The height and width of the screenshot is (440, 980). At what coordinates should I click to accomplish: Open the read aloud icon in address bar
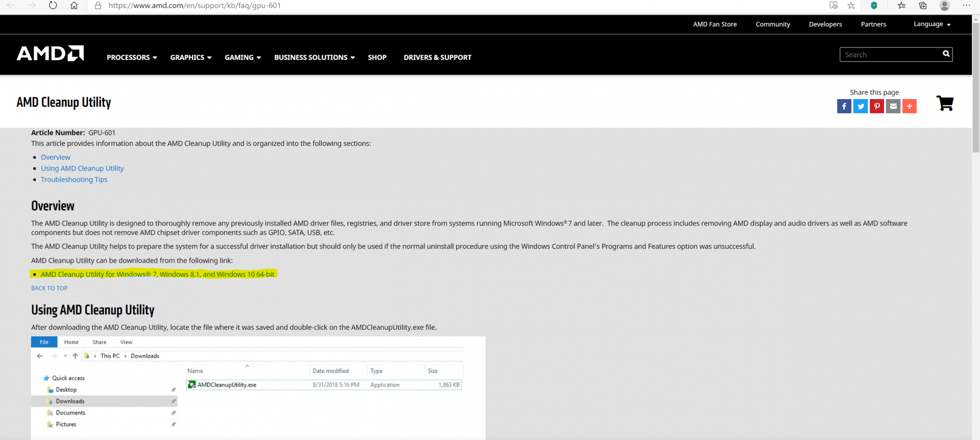[834, 6]
